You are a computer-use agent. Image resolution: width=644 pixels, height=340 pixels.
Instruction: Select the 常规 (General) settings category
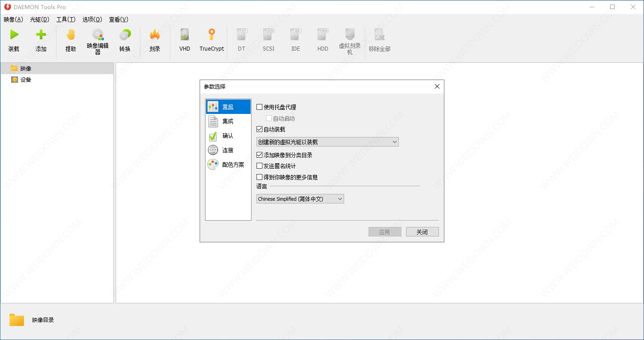[228, 107]
